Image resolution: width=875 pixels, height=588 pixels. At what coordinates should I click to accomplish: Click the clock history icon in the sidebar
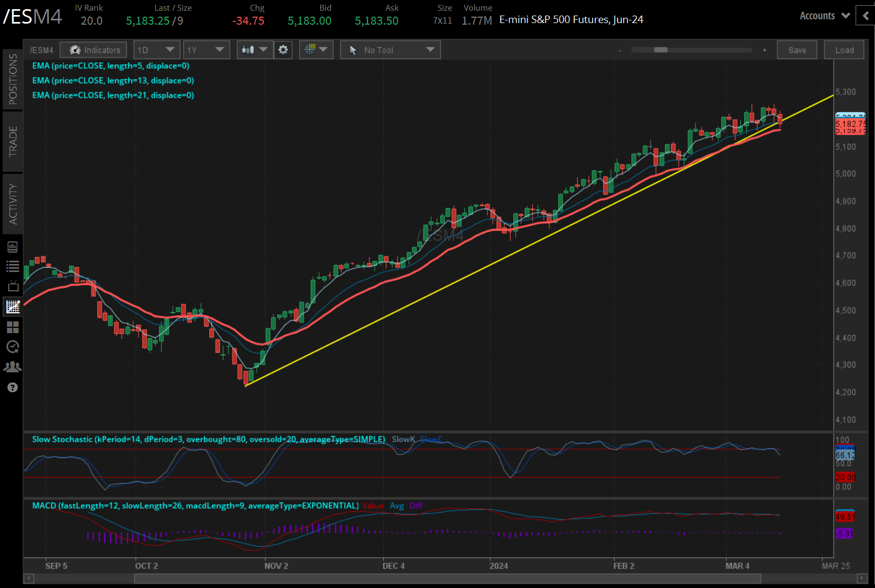point(13,347)
